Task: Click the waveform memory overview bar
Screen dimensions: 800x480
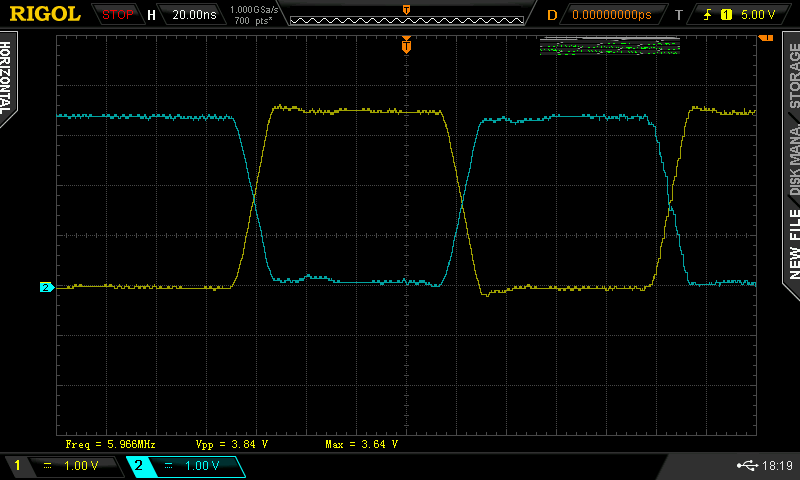Action: (x=407, y=20)
